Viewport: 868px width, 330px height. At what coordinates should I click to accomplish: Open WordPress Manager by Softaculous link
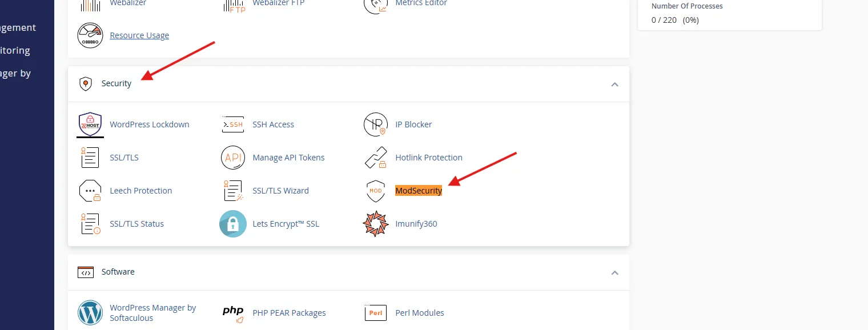153,313
